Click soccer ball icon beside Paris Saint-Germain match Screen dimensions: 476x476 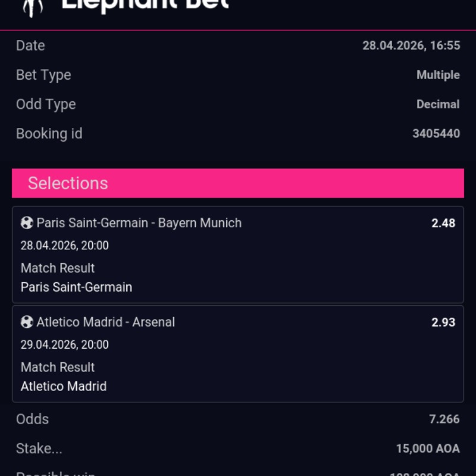tap(27, 223)
